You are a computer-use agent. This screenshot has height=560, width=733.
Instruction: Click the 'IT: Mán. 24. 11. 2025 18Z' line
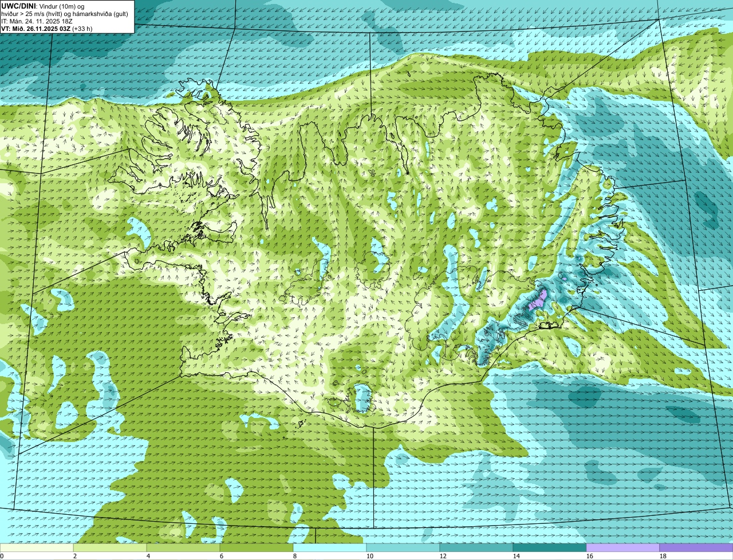[x=37, y=21]
